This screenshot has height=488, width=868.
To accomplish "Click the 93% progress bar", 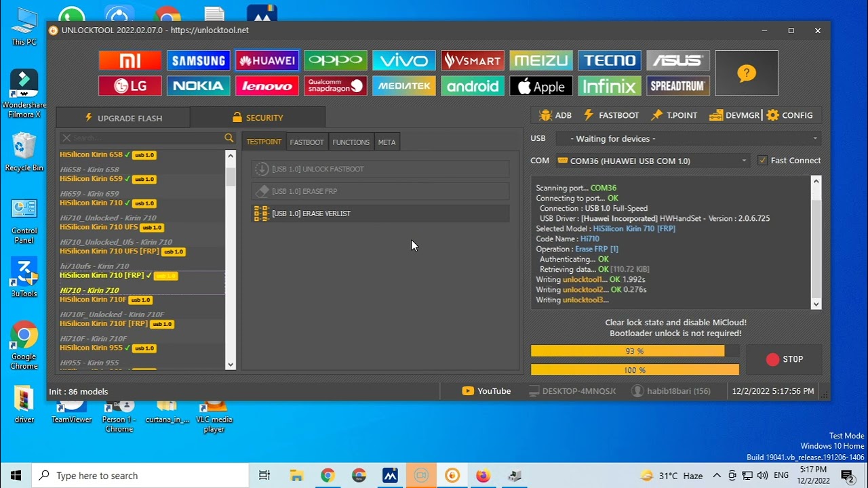I will (x=635, y=351).
